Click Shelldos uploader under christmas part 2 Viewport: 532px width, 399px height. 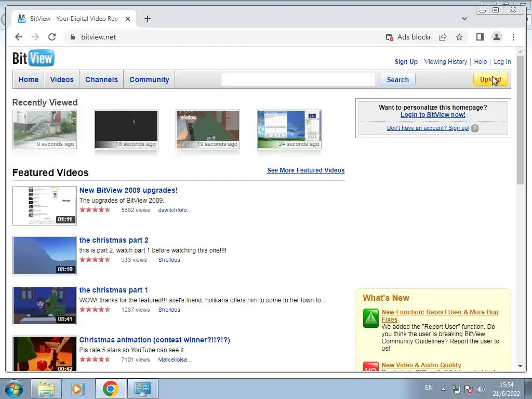(169, 260)
